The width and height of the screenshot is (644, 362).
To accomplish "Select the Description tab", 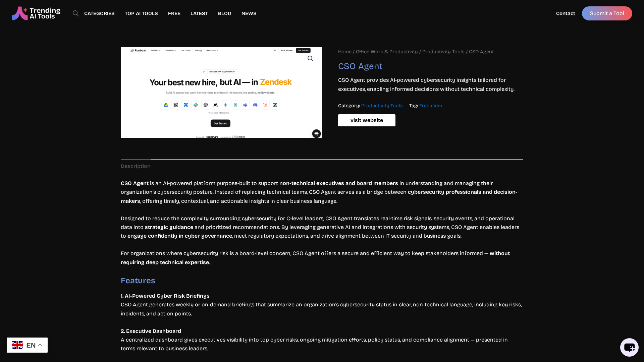I will [x=136, y=166].
